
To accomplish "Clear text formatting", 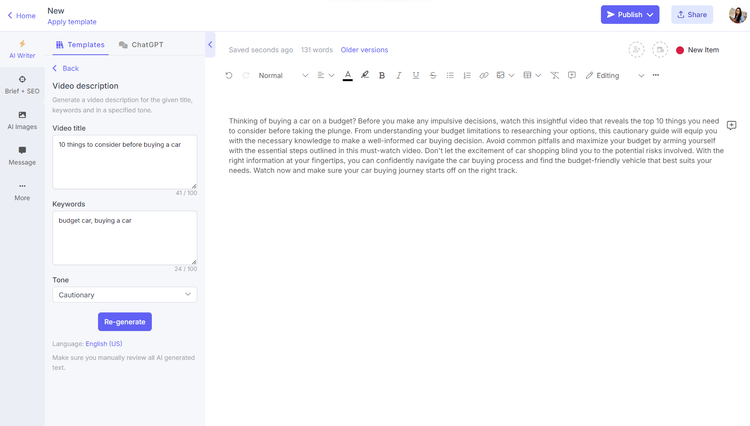I will pyautogui.click(x=554, y=76).
